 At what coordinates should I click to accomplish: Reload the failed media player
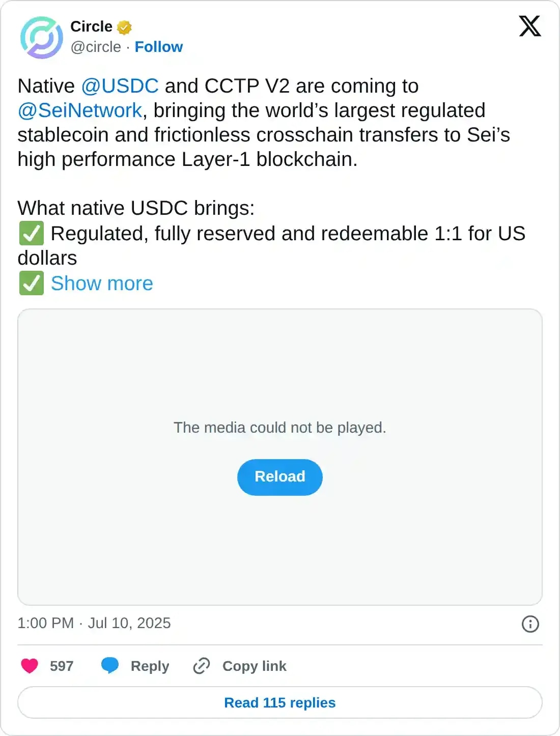[279, 477]
